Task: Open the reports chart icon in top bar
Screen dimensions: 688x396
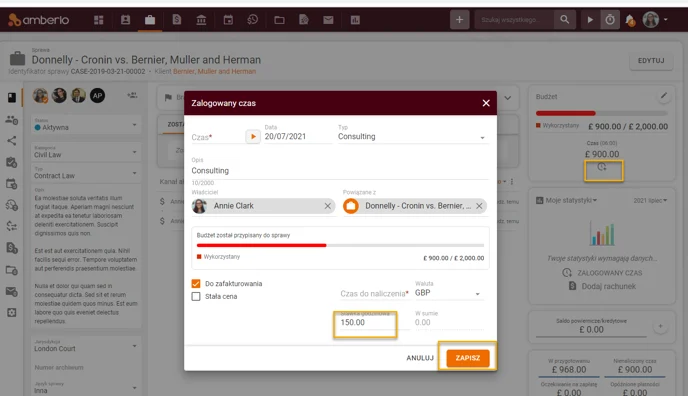Action: (355, 20)
